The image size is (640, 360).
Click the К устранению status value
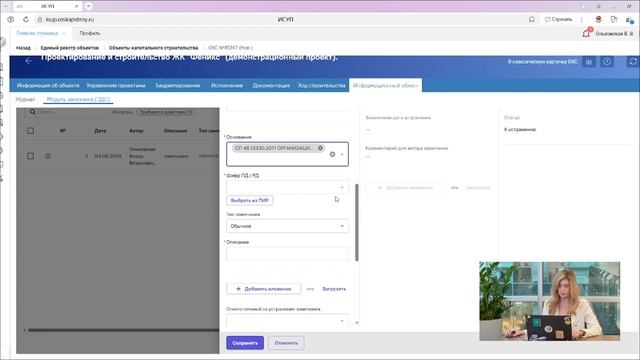[520, 129]
